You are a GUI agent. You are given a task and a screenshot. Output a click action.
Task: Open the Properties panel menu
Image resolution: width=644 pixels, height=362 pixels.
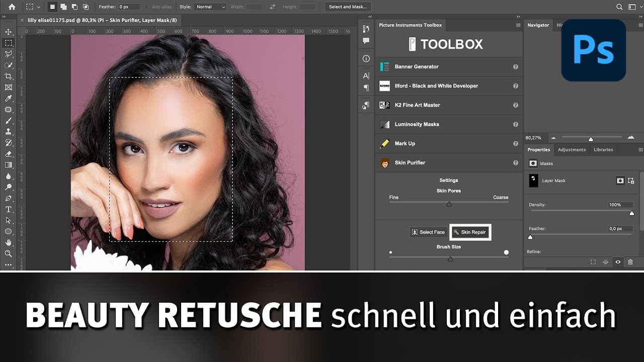640,149
